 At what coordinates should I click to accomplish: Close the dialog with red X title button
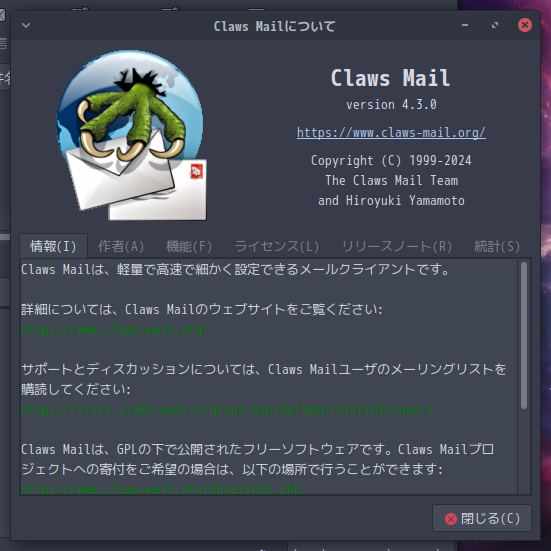(x=525, y=25)
